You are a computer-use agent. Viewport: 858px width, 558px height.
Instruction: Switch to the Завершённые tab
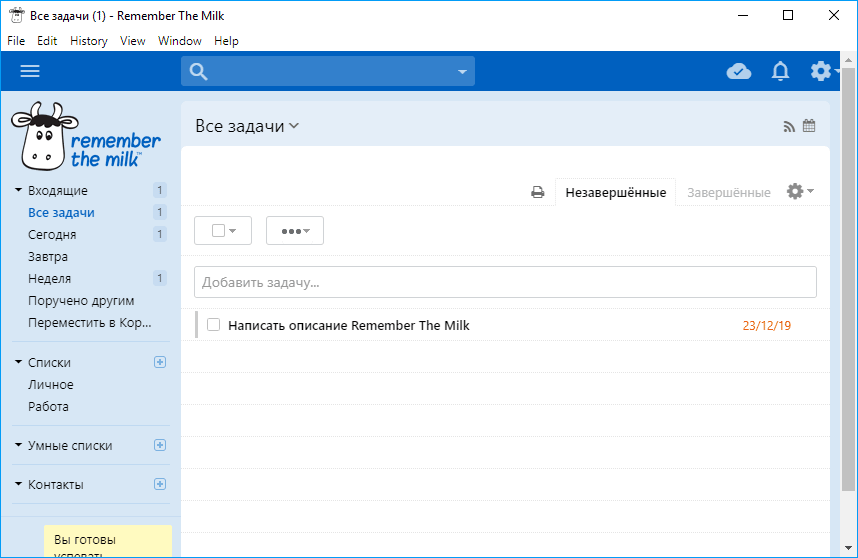[729, 193]
